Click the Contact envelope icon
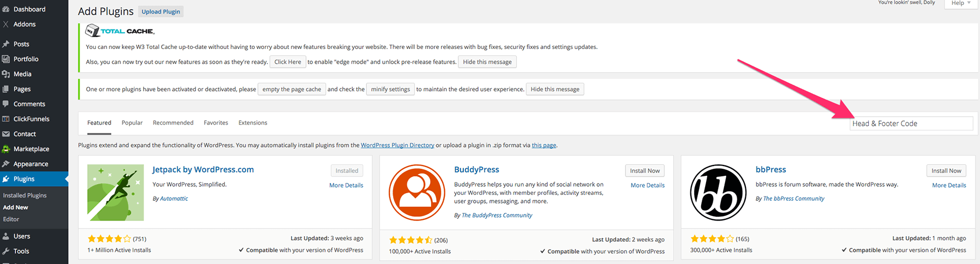The width and height of the screenshot is (980, 264). 6,134
